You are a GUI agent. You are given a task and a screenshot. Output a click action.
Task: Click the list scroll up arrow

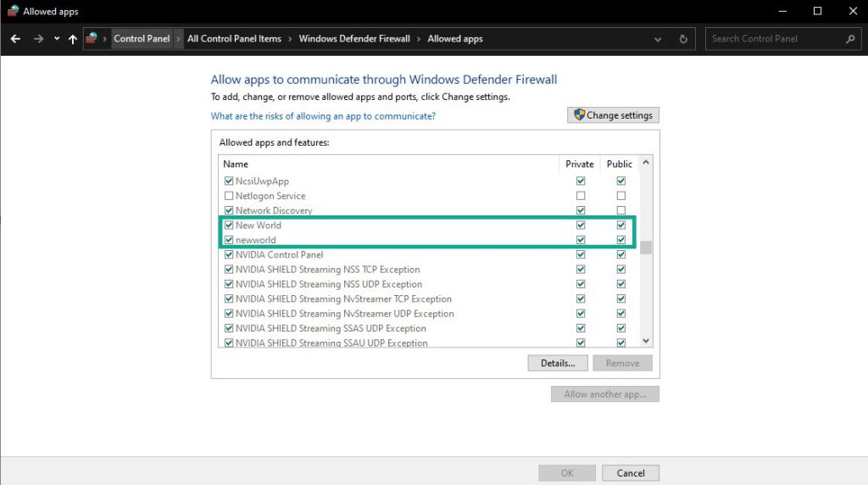[645, 163]
